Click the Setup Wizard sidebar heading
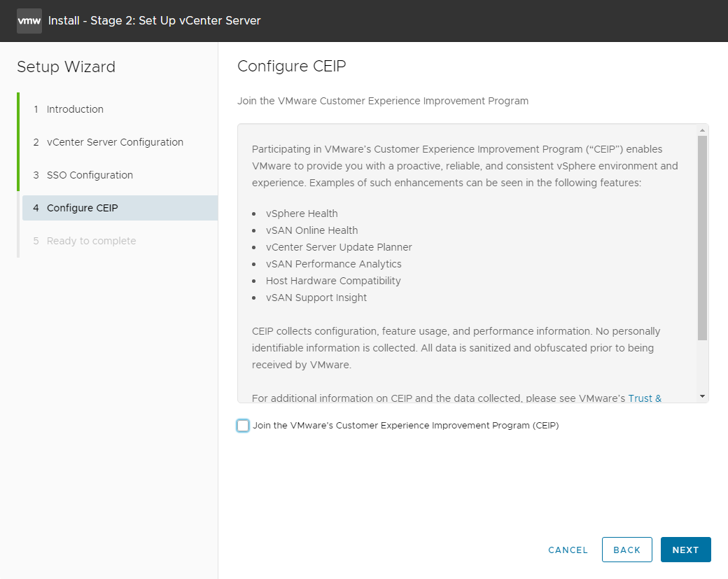The image size is (728, 579). (66, 67)
